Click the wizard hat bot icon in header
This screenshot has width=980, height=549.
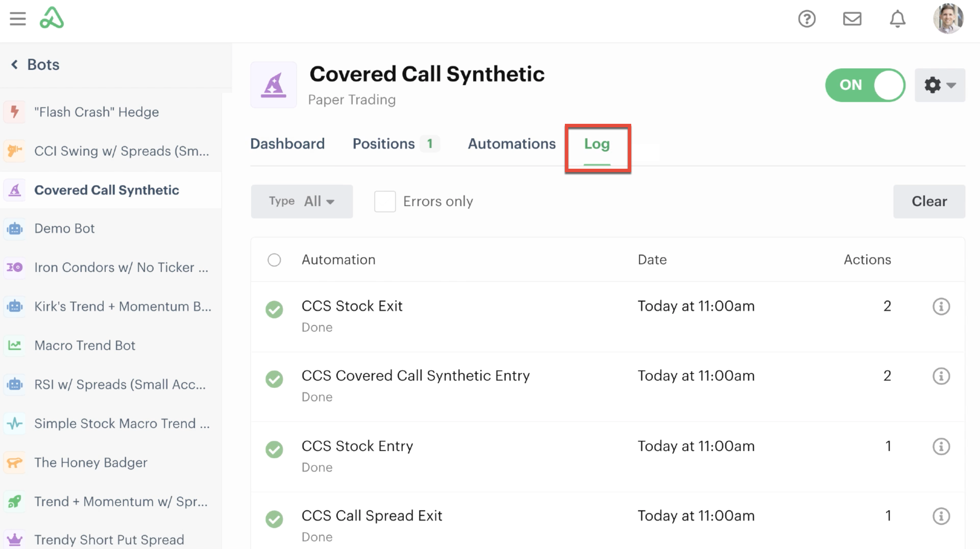click(273, 85)
